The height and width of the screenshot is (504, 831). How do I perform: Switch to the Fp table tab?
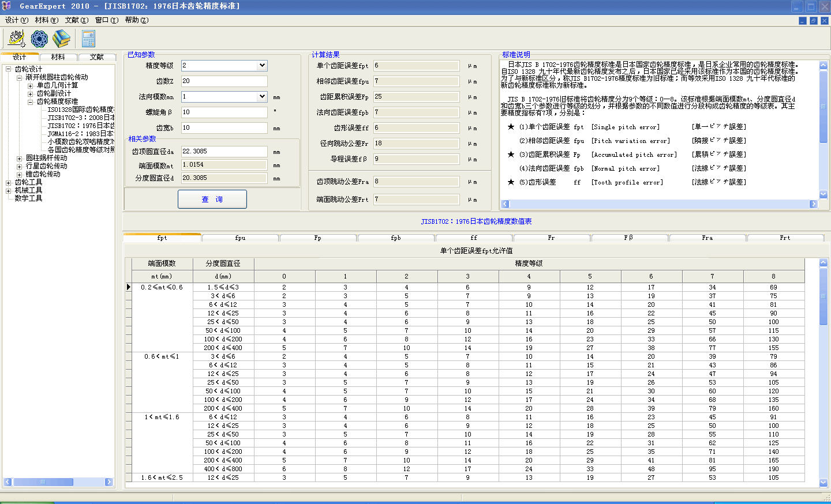point(318,238)
